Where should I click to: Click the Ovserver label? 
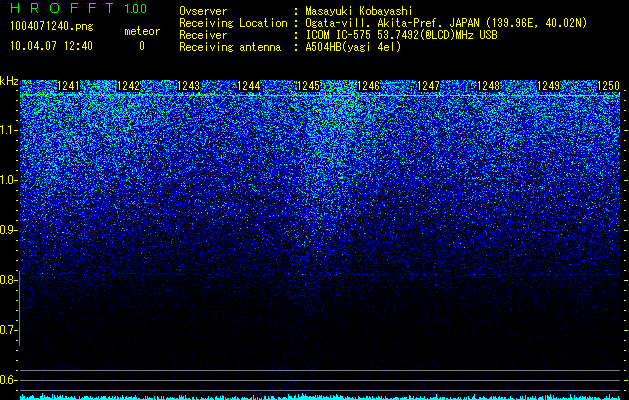pyautogui.click(x=203, y=11)
